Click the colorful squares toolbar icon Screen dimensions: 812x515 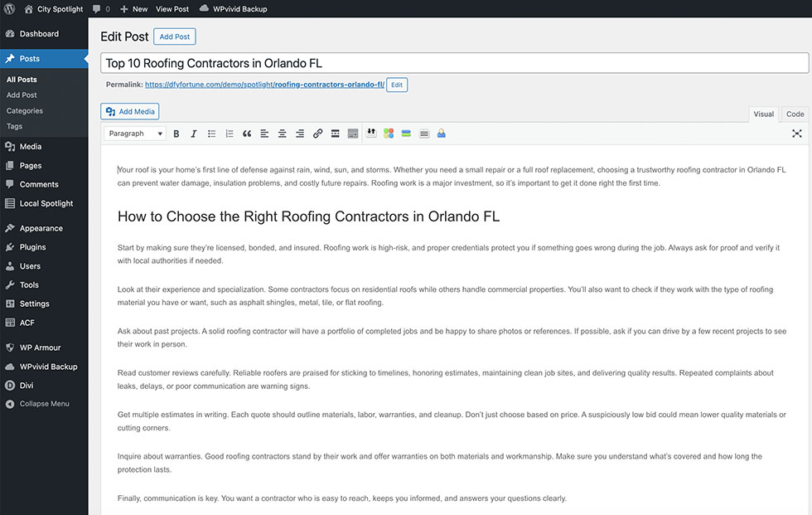(x=389, y=134)
